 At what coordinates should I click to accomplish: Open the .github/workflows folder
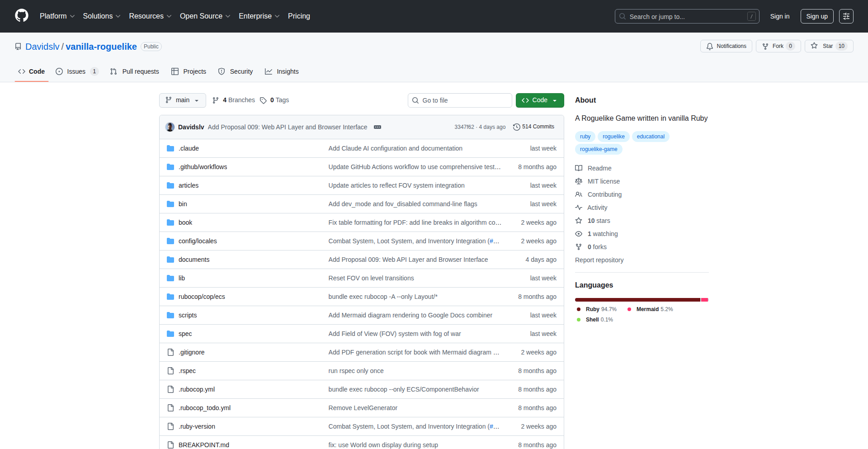[203, 167]
